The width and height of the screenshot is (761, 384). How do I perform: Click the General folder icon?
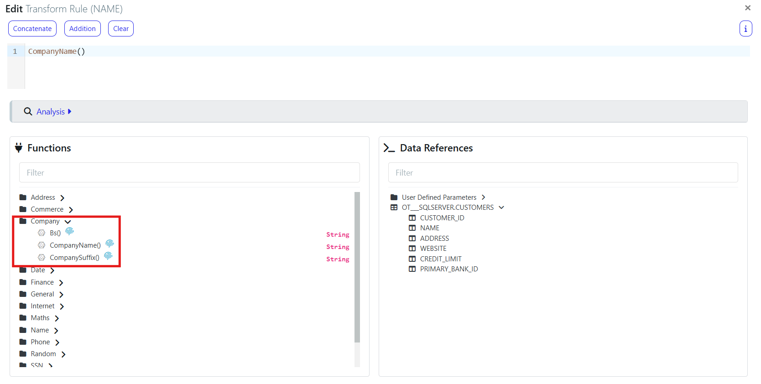pyautogui.click(x=23, y=294)
